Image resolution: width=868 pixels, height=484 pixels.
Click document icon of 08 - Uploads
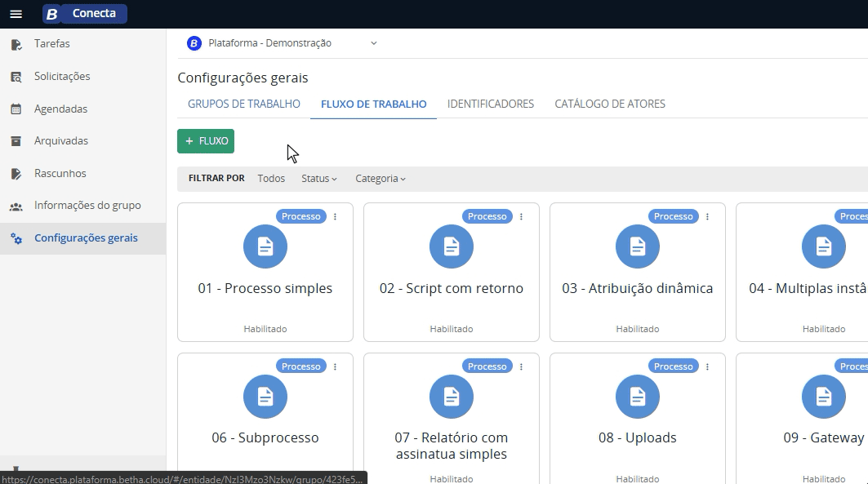click(637, 397)
